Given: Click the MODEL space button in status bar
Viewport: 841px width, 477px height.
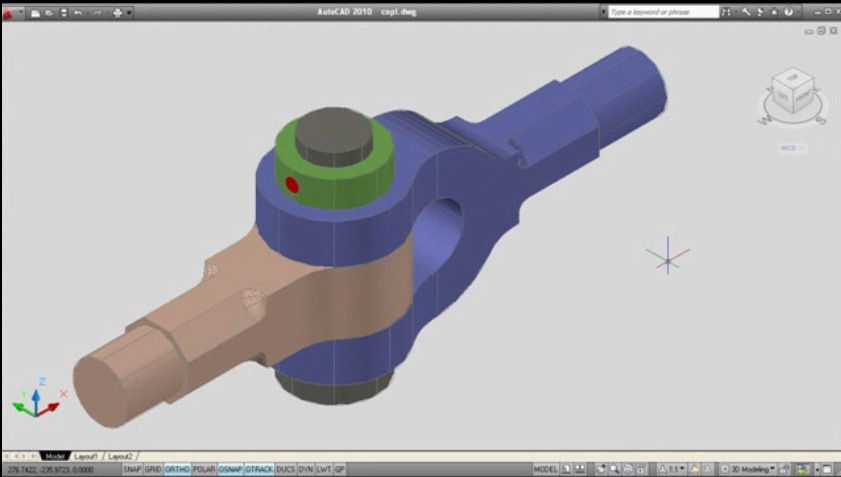Looking at the screenshot, I should 546,469.
